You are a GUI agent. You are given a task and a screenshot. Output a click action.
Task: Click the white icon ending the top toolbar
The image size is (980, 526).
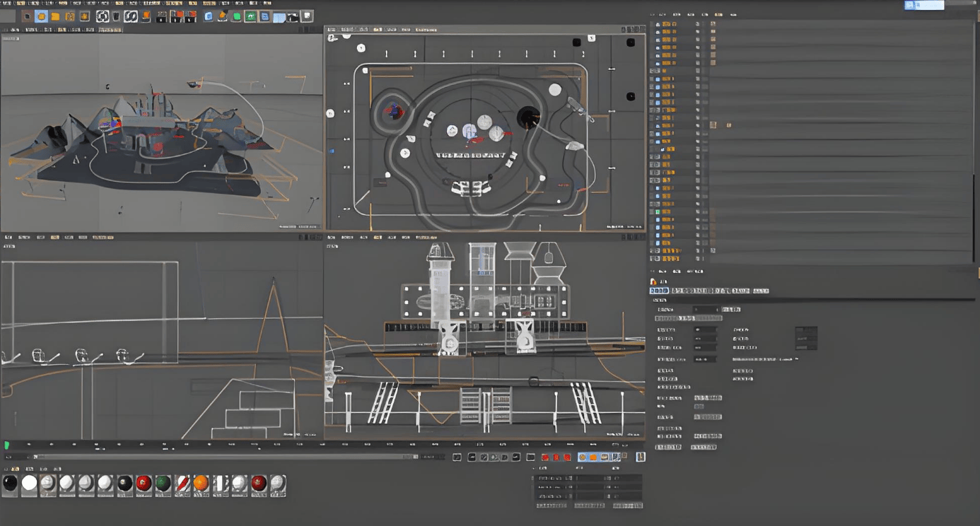point(308,16)
